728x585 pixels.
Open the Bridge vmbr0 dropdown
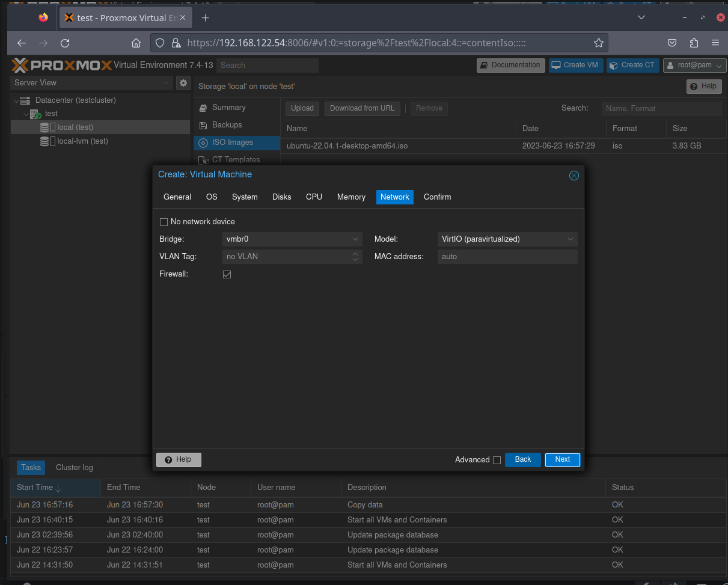pos(292,239)
